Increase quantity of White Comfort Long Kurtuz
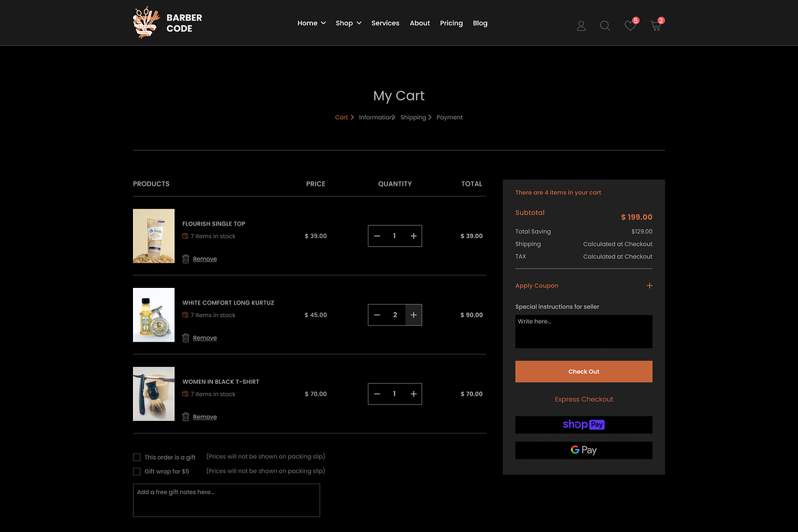 point(414,315)
